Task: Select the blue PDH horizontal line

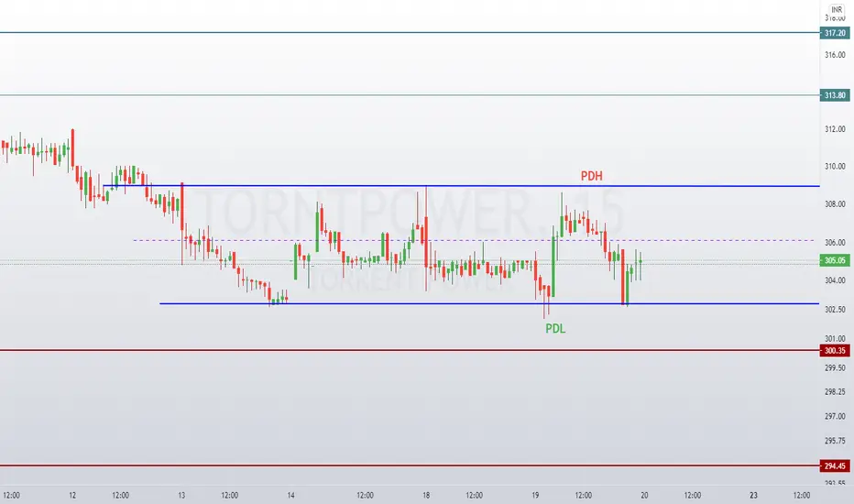Action: click(x=461, y=186)
